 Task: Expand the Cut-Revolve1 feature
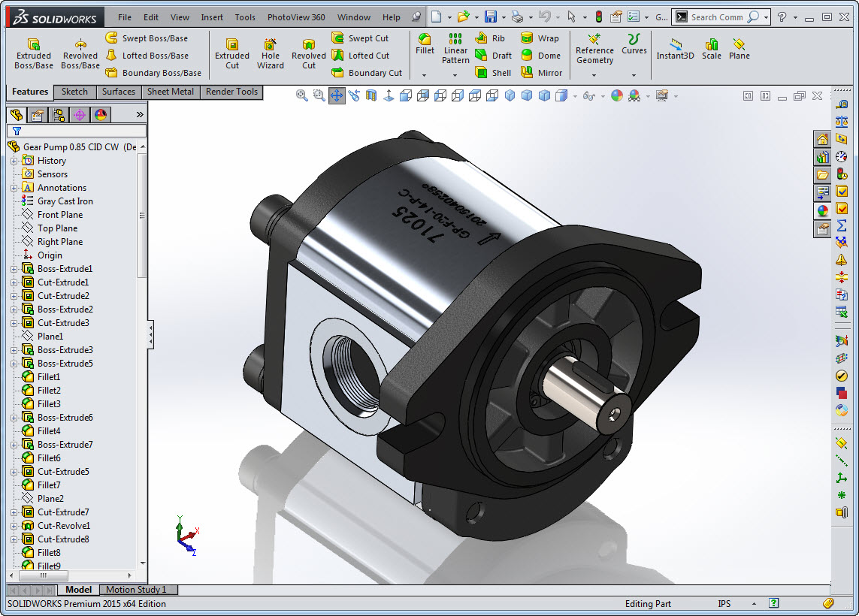pyautogui.click(x=14, y=526)
